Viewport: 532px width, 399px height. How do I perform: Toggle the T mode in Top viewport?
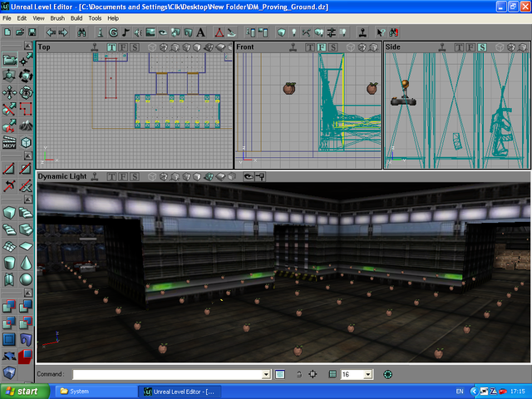point(111,47)
